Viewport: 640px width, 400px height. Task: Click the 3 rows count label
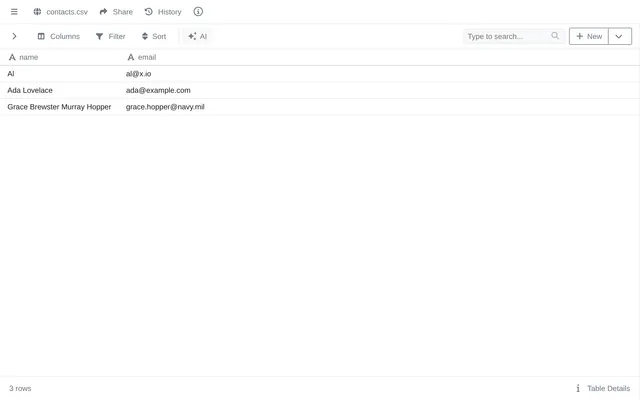click(20, 388)
